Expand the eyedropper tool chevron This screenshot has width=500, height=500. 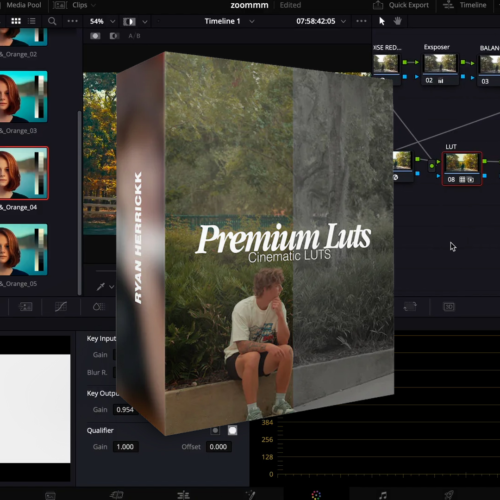(112, 287)
